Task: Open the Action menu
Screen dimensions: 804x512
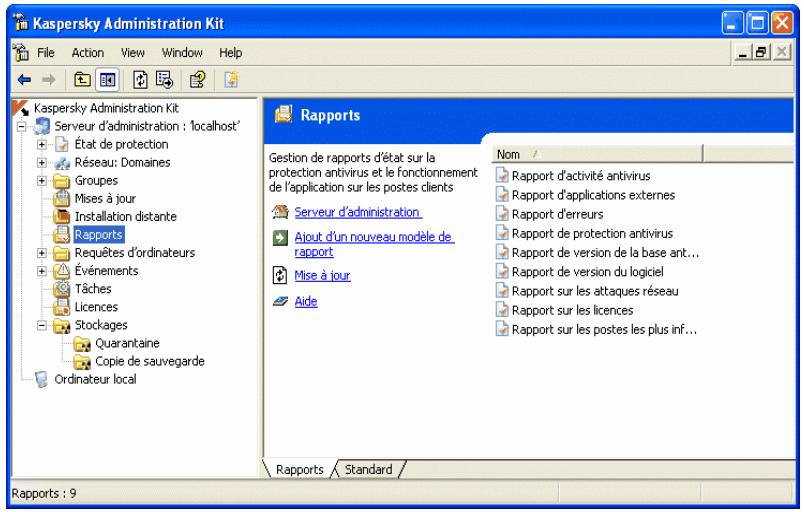Action: (88, 53)
